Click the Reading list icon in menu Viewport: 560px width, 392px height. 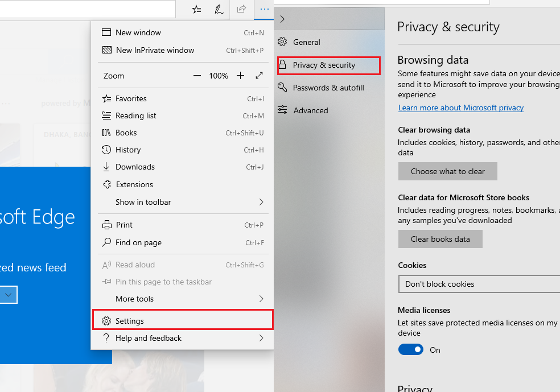(106, 115)
